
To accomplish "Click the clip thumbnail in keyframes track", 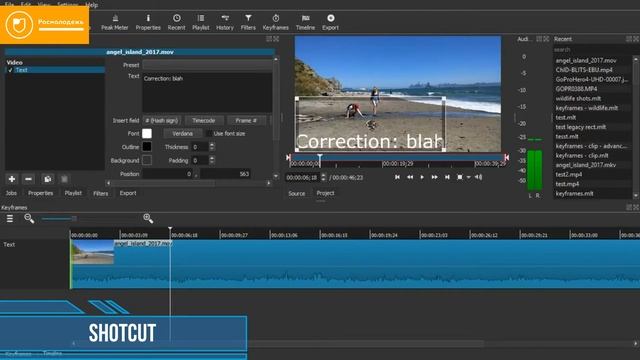I will coord(93,252).
